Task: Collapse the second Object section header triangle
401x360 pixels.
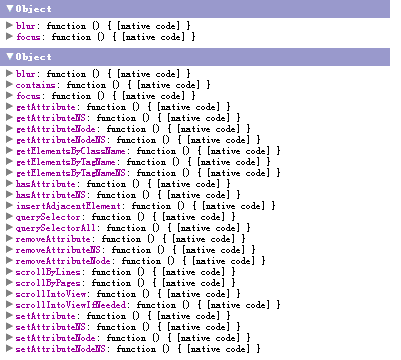Action: coord(9,56)
